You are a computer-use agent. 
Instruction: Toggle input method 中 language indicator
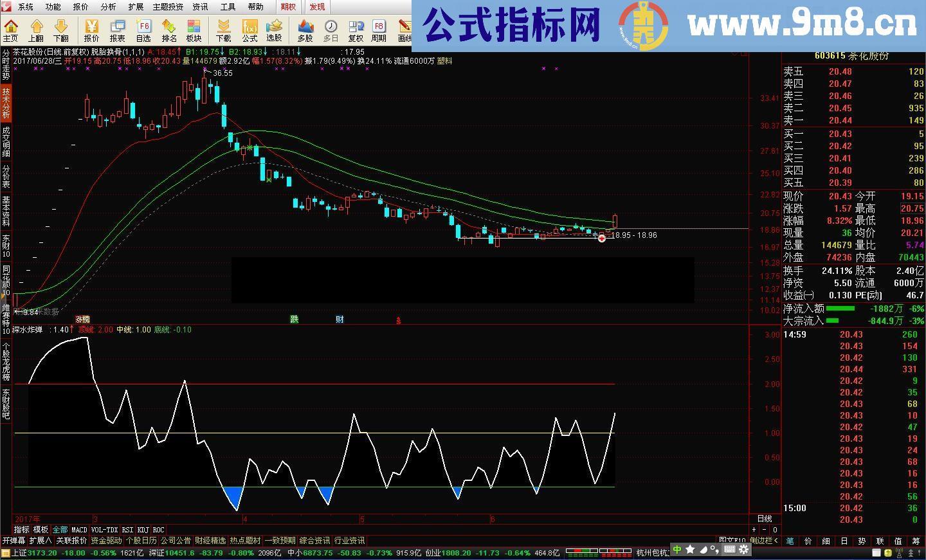click(677, 550)
